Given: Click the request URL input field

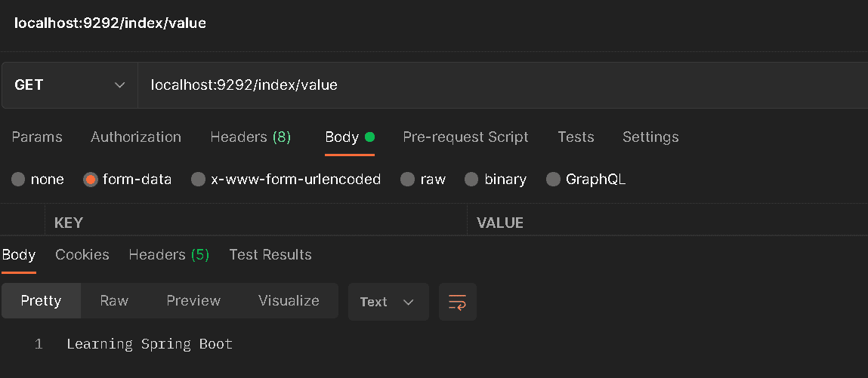Looking at the screenshot, I should pos(499,85).
